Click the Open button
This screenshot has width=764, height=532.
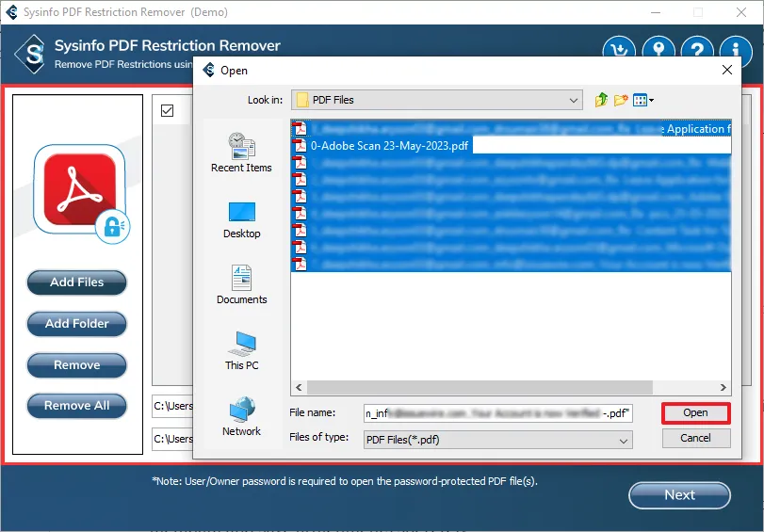(695, 412)
